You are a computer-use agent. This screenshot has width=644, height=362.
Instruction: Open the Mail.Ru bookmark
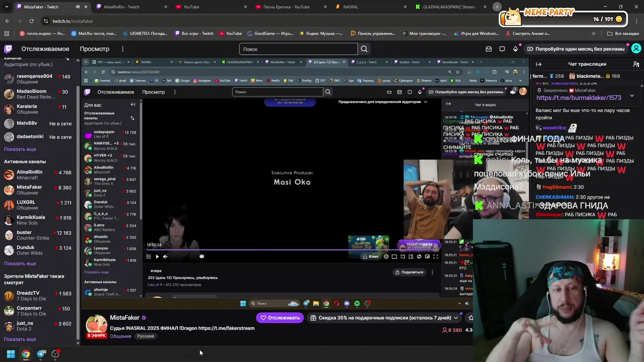click(x=94, y=34)
